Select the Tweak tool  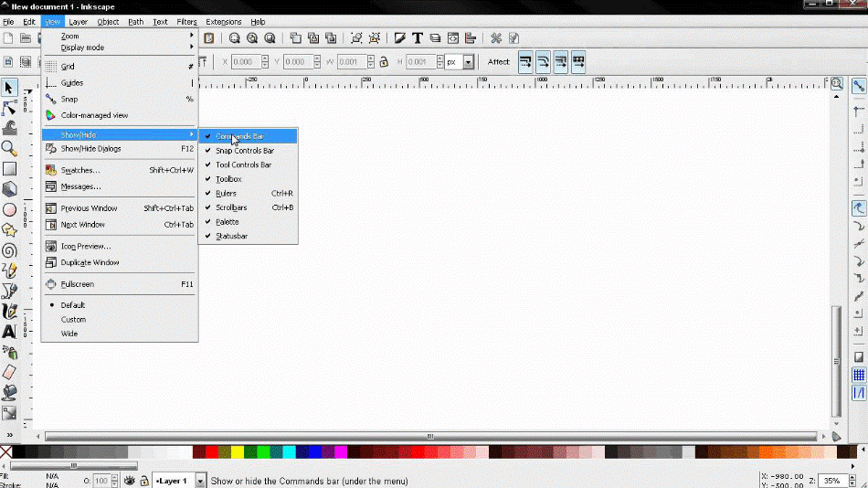pyautogui.click(x=9, y=128)
